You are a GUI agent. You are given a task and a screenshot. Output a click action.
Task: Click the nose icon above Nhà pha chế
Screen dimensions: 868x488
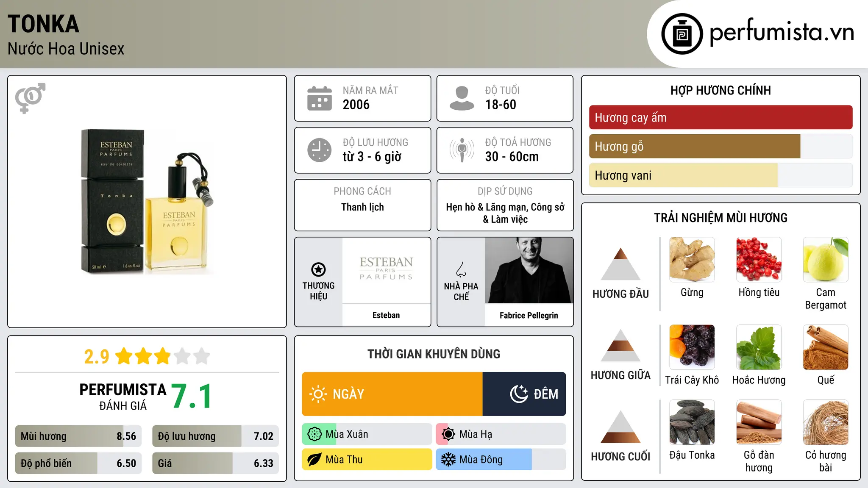point(461,269)
